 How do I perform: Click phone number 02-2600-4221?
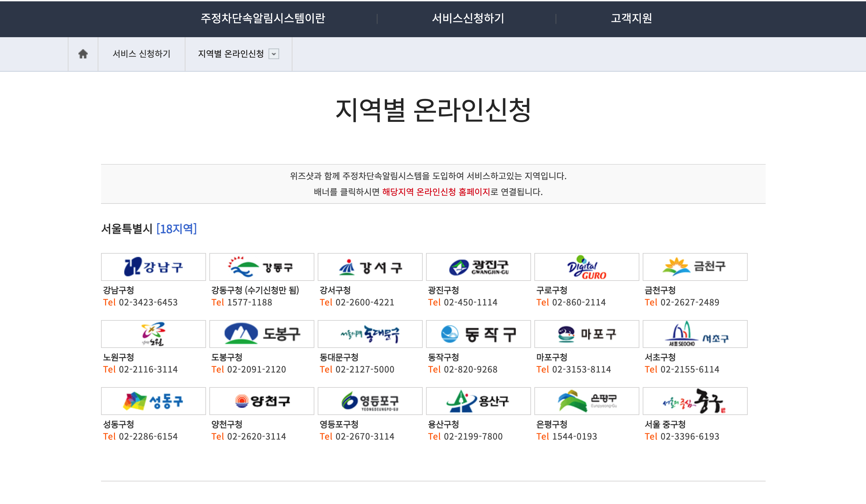pos(365,302)
